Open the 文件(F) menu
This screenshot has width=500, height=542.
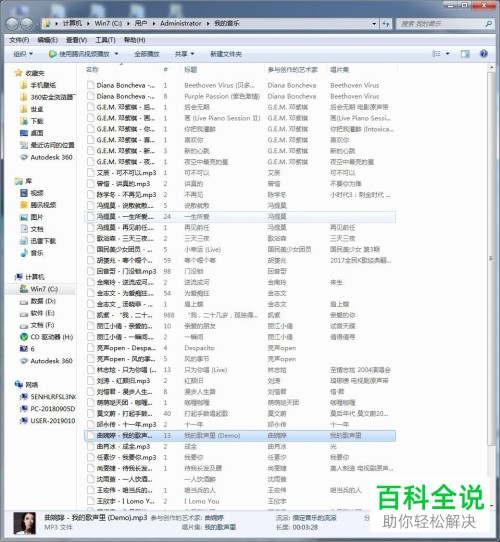point(19,40)
